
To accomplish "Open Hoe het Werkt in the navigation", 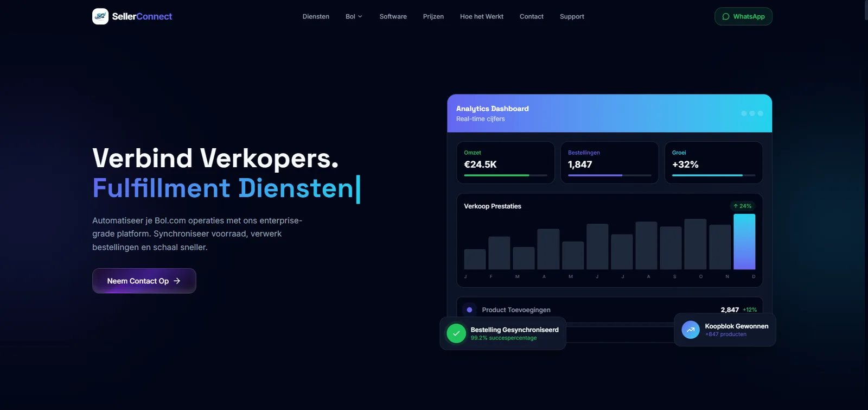I will (482, 17).
